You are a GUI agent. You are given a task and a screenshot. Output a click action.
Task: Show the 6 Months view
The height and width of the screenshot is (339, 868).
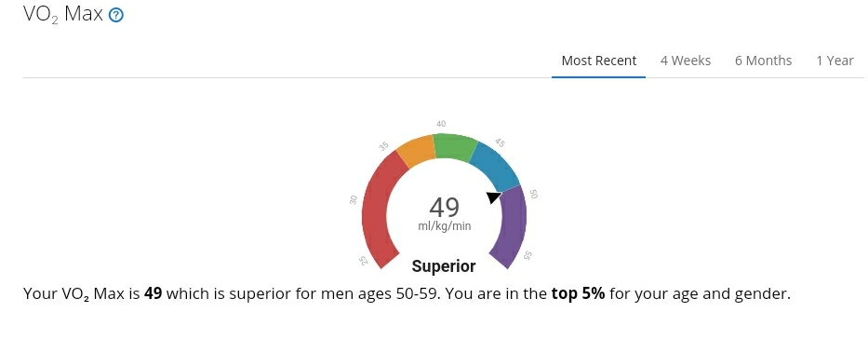[764, 61]
